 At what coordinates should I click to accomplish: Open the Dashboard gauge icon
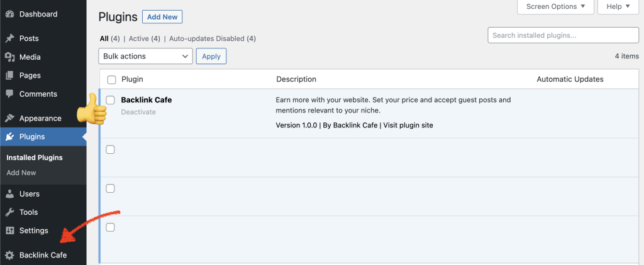pos(10,14)
